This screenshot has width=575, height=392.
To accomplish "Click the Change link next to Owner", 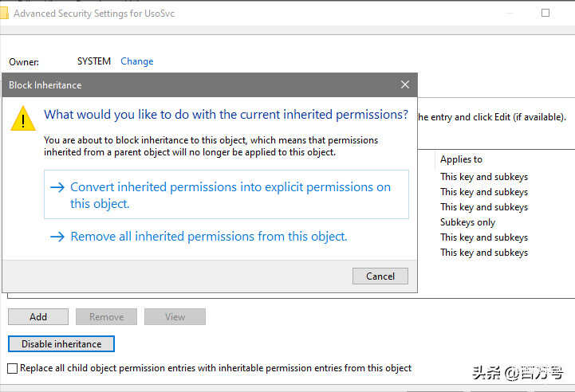I will (x=136, y=61).
